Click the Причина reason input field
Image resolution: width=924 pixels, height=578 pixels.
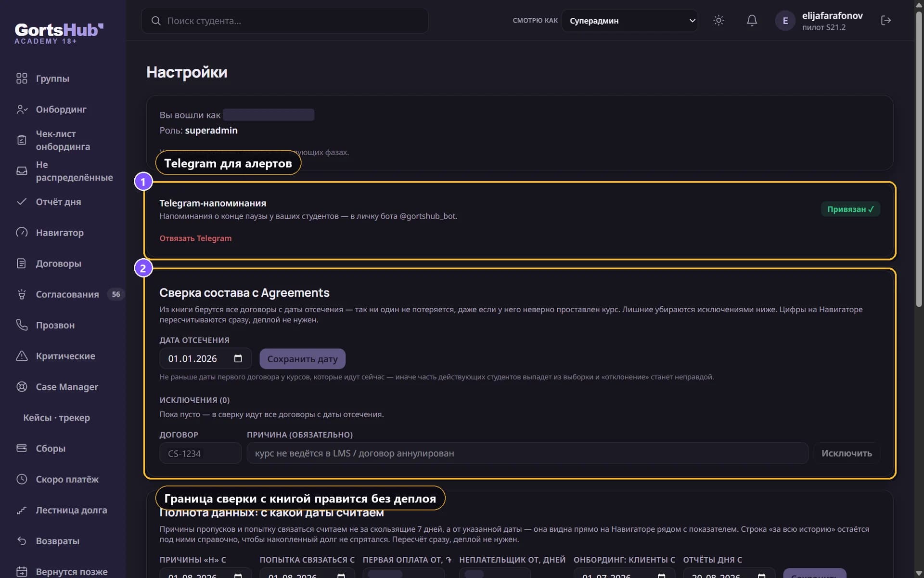[x=527, y=453]
